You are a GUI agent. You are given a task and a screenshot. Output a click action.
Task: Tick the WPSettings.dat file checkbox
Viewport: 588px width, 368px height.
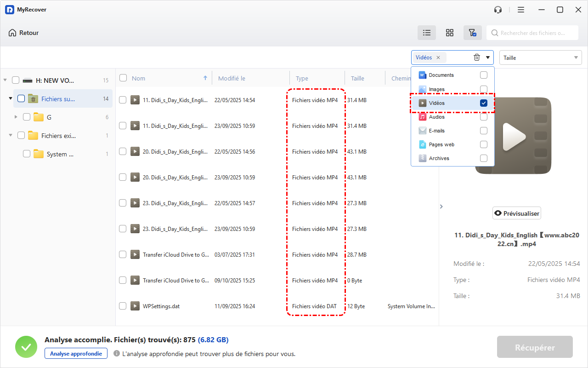123,306
